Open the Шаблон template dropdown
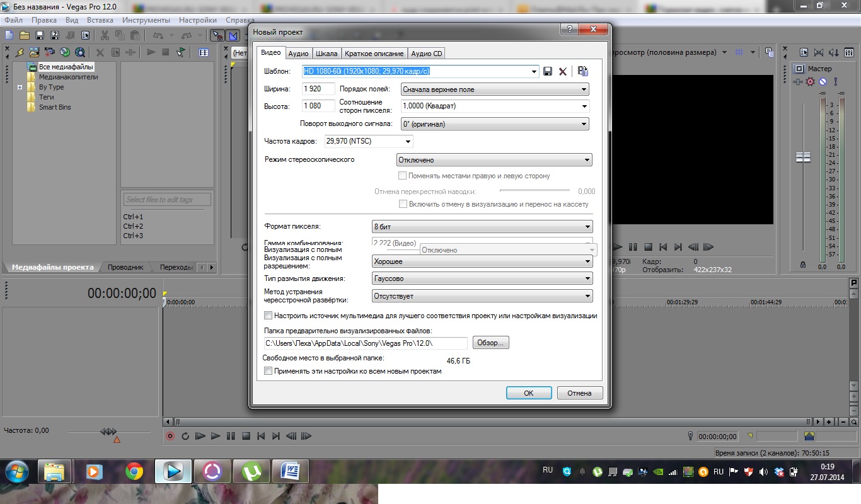The height and width of the screenshot is (504, 861). click(535, 71)
